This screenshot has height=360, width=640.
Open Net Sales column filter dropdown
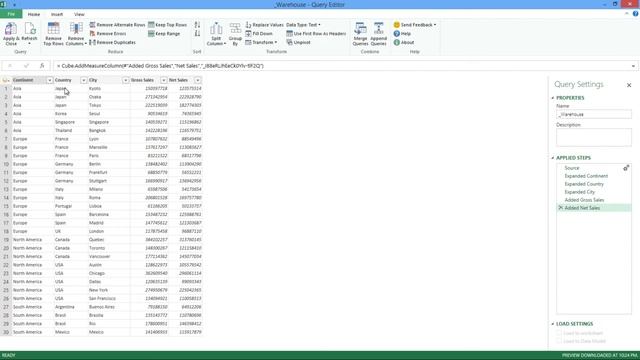(x=198, y=80)
